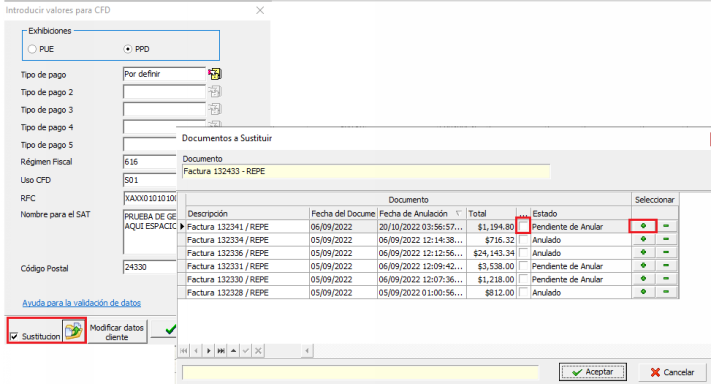Toggle the Sustitucion checkbox
The image size is (712, 385).
(x=14, y=336)
